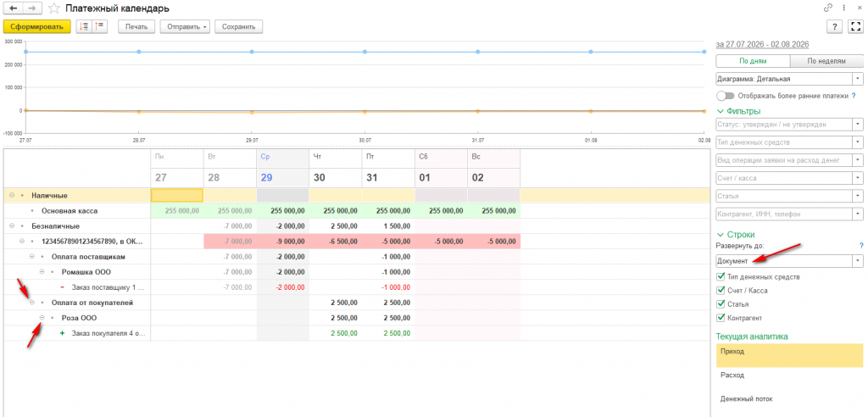
Task: Switch to По дням view
Action: pyautogui.click(x=753, y=62)
